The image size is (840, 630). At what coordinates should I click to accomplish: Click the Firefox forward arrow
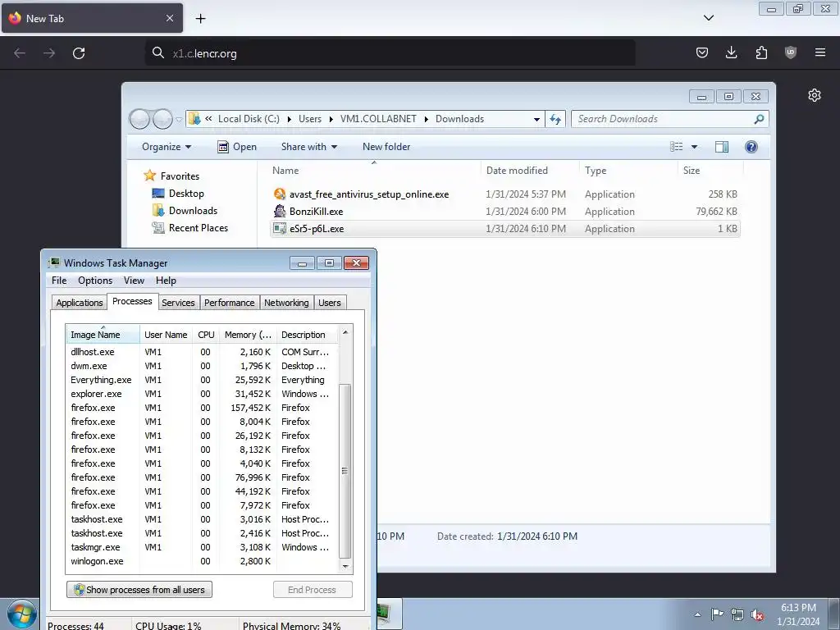pos(49,53)
